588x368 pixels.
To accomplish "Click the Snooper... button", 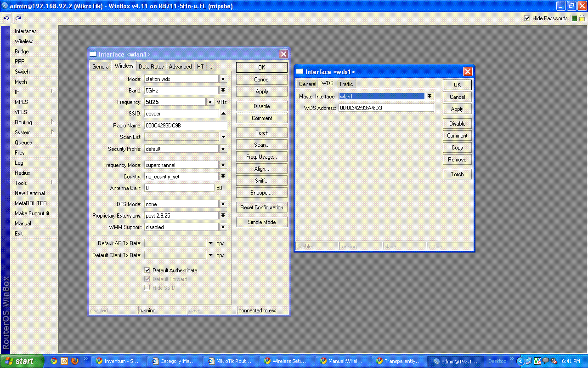I will point(262,193).
